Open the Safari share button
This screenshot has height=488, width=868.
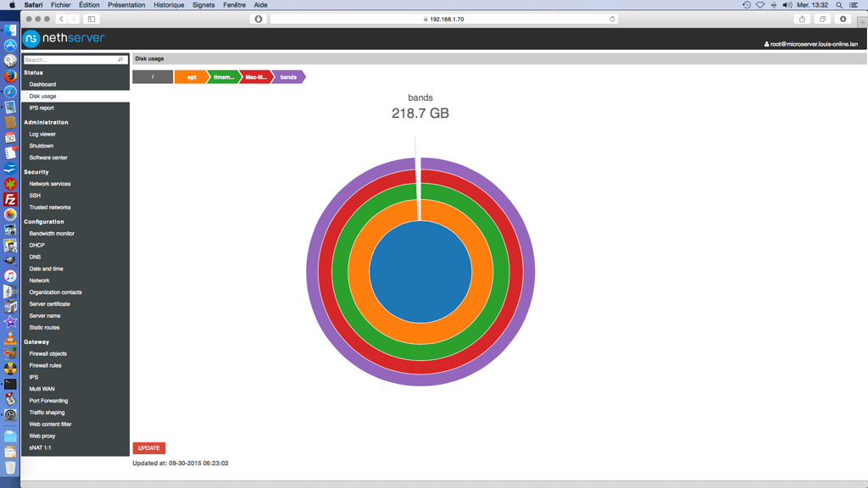(x=802, y=19)
